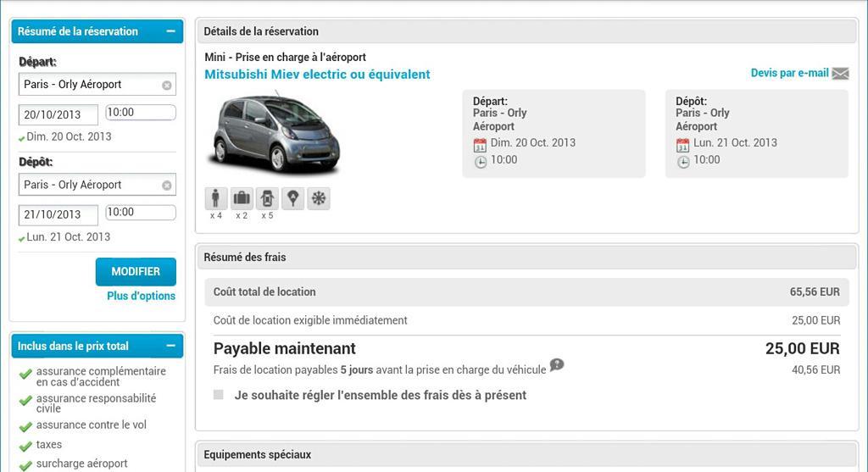Image resolution: width=868 pixels, height=472 pixels.
Task: Open the Plus d'options link
Action: pos(142,296)
